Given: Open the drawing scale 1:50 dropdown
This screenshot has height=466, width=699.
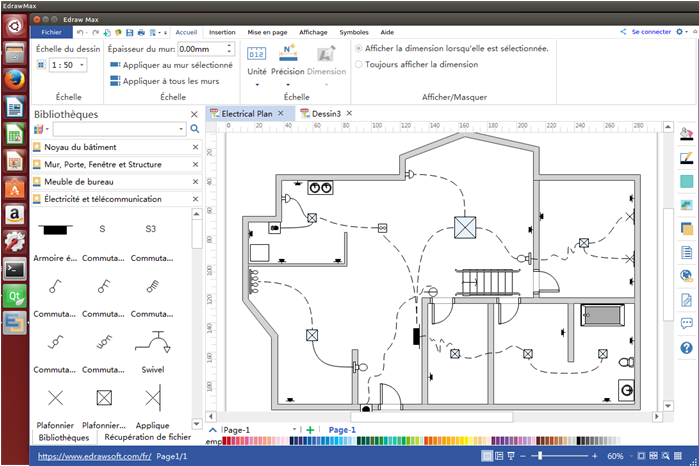Looking at the screenshot, I should (x=81, y=65).
